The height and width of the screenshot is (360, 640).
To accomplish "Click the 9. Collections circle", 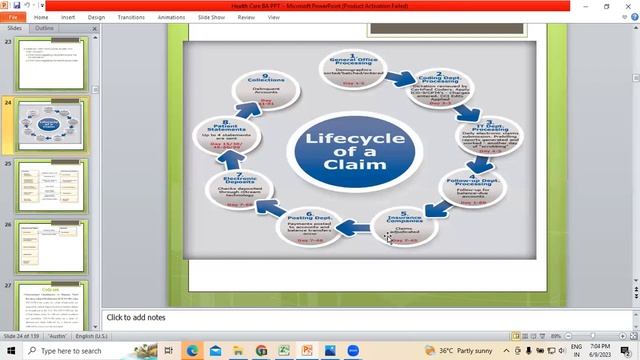I will (266, 91).
